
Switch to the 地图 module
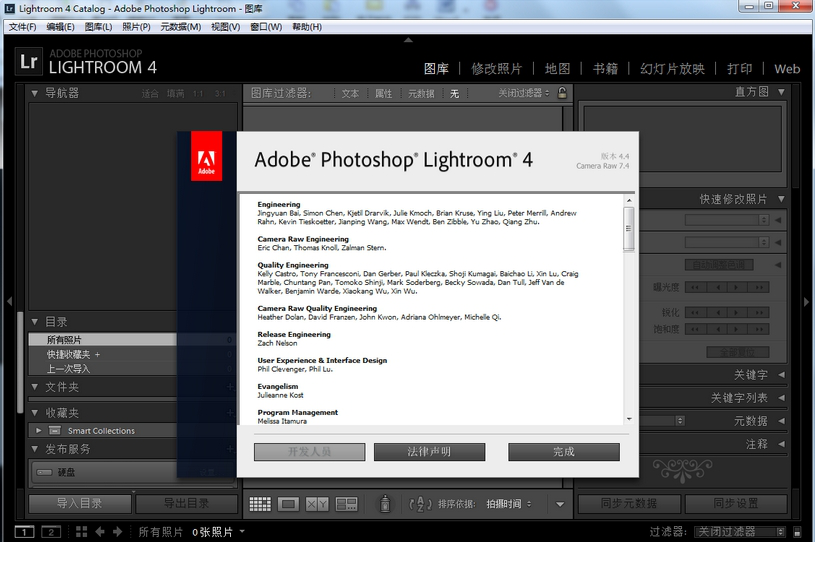[x=557, y=69]
